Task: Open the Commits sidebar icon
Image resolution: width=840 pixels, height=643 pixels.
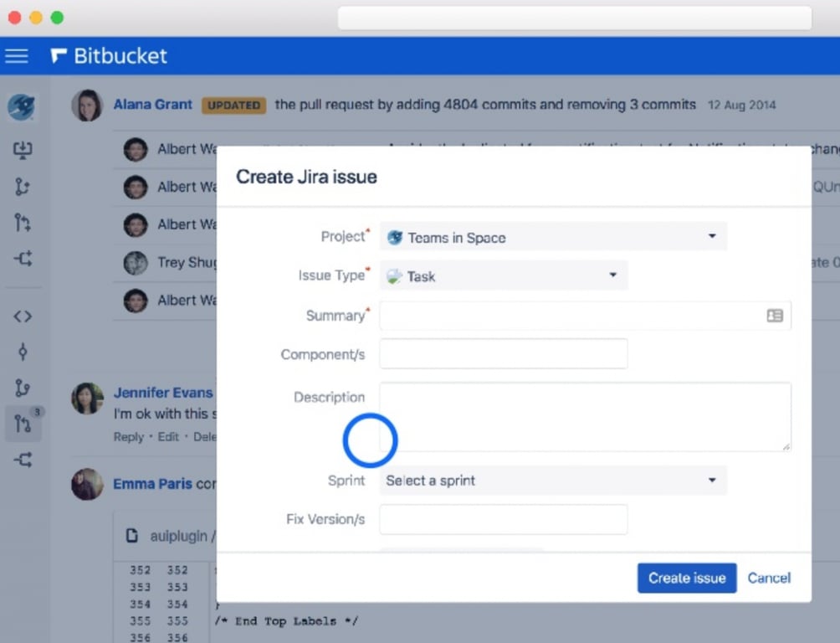Action: click(x=23, y=352)
